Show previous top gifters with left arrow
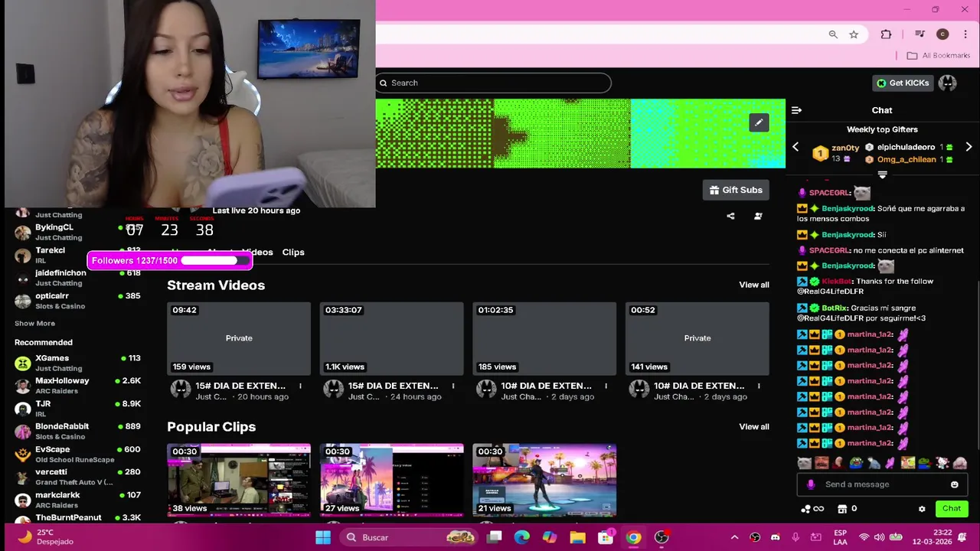 795,147
